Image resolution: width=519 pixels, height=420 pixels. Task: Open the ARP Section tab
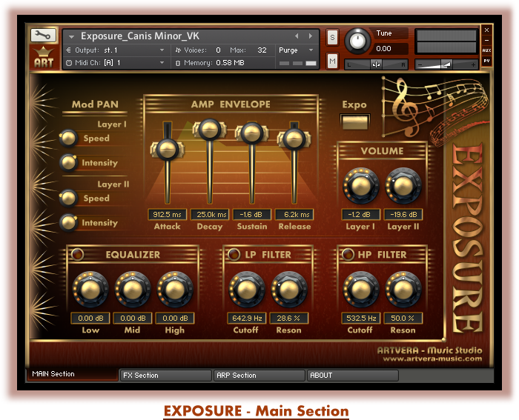[x=259, y=376]
